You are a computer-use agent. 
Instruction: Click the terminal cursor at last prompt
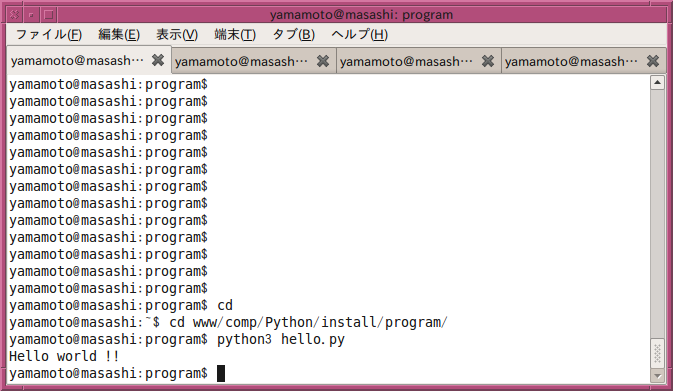pyautogui.click(x=221, y=373)
